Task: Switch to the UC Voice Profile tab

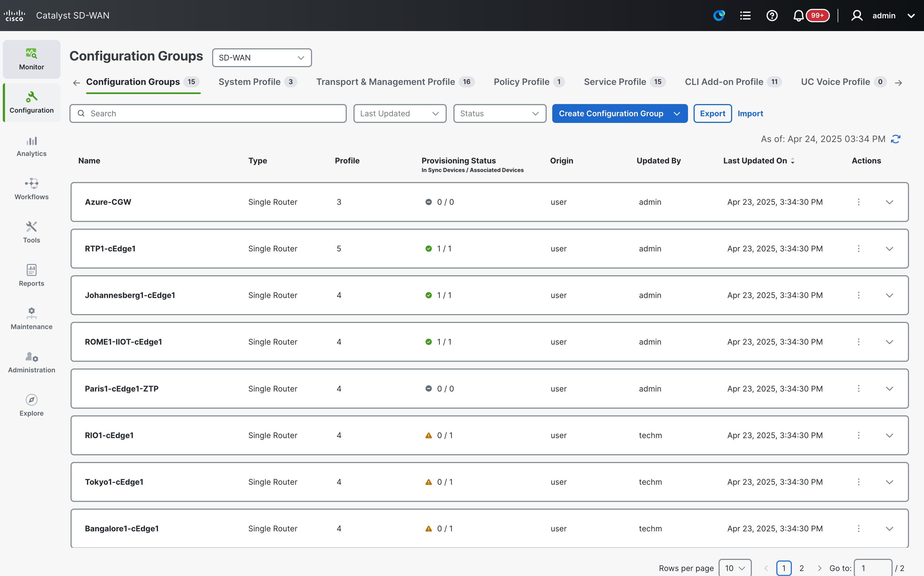Action: [844, 82]
